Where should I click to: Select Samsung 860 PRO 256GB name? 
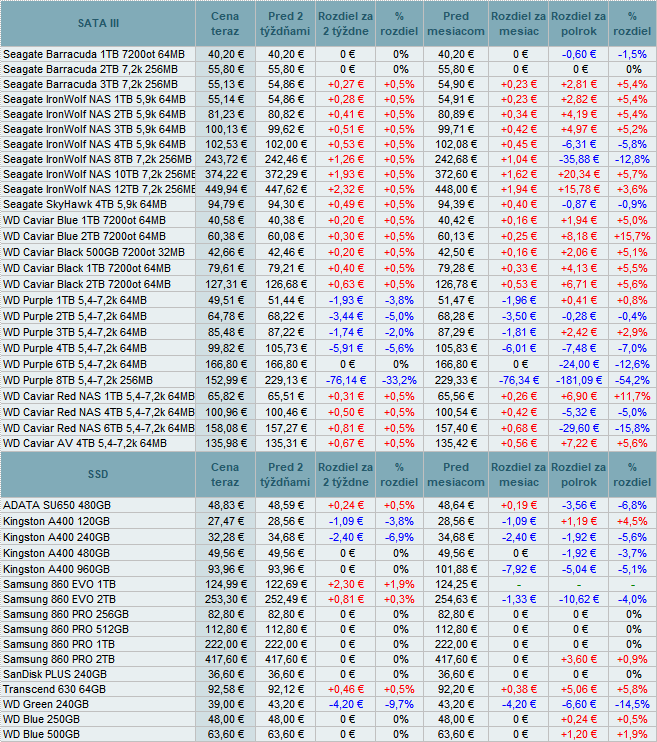[66, 615]
